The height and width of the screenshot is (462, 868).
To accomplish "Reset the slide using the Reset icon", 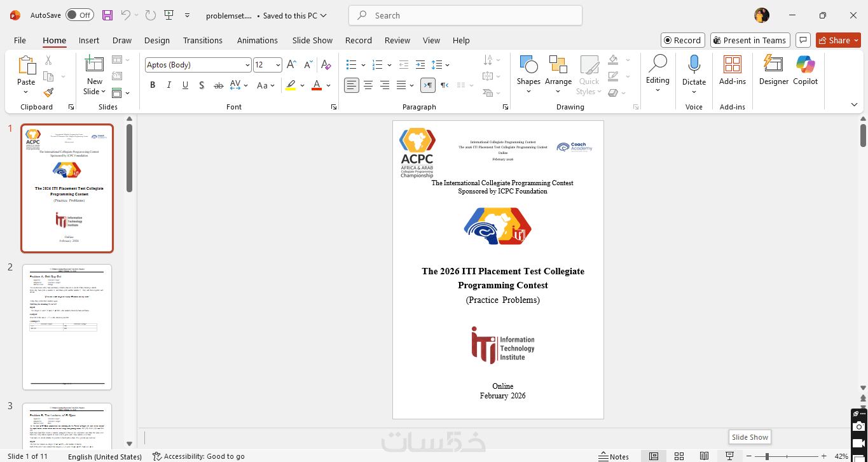I will pyautogui.click(x=117, y=76).
